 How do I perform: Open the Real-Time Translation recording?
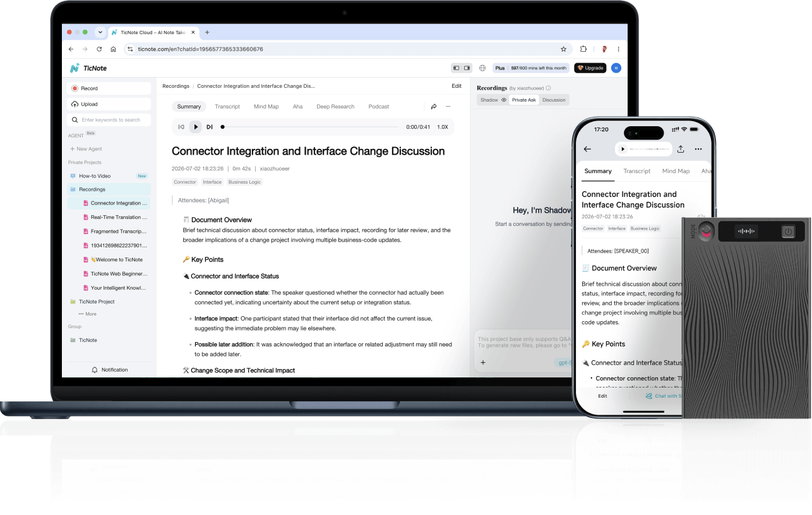pyautogui.click(x=115, y=217)
